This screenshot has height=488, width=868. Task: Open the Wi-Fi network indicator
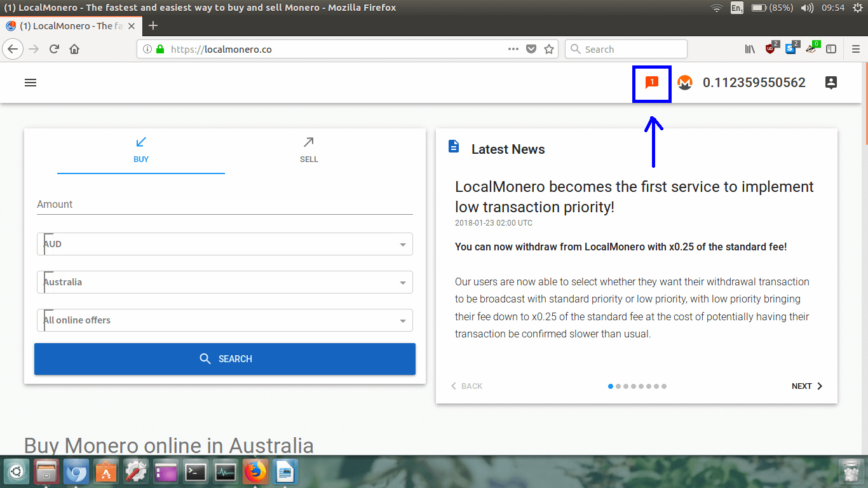(717, 8)
